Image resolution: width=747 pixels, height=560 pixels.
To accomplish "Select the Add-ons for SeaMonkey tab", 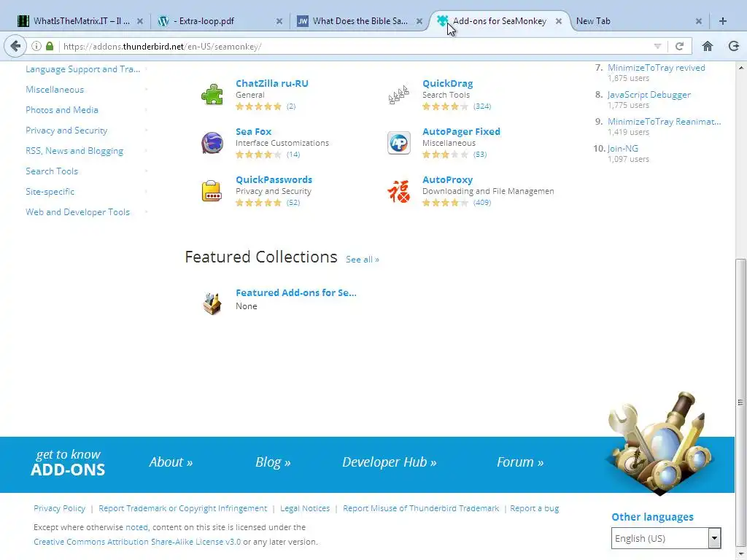I will [499, 21].
